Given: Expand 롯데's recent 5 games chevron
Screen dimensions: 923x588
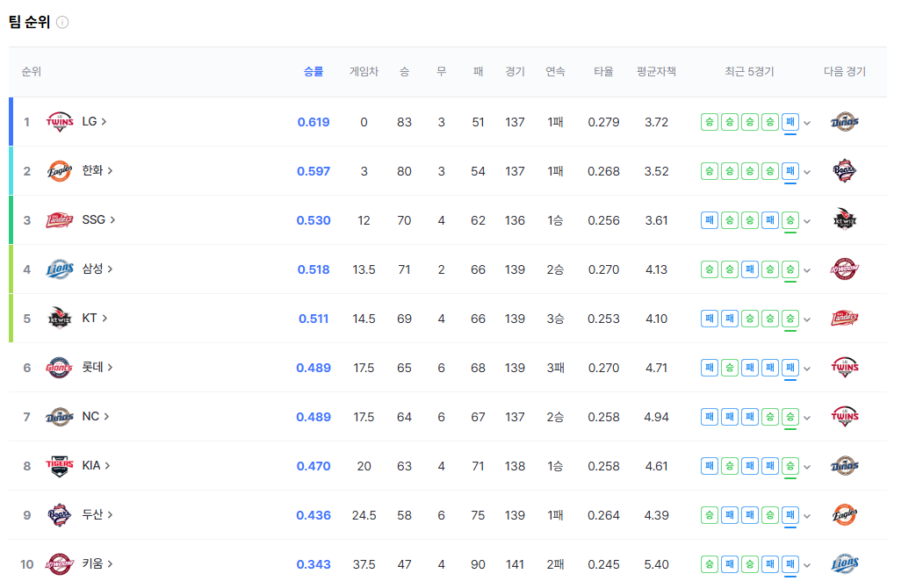Looking at the screenshot, I should (807, 369).
